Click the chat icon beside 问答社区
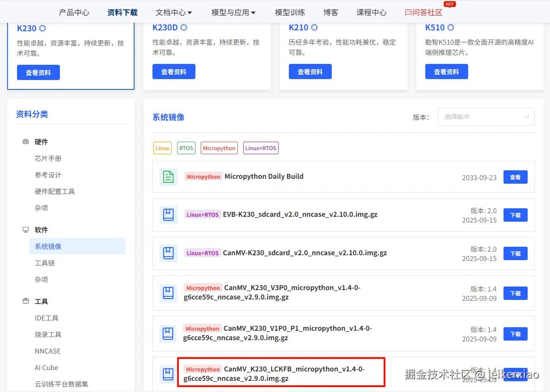The image size is (550, 392). point(408,13)
